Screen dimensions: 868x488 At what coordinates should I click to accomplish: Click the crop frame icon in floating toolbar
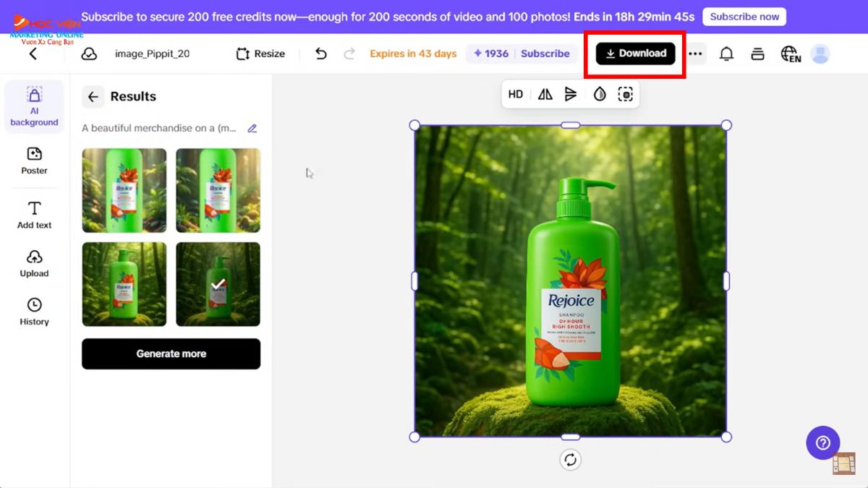pyautogui.click(x=625, y=94)
